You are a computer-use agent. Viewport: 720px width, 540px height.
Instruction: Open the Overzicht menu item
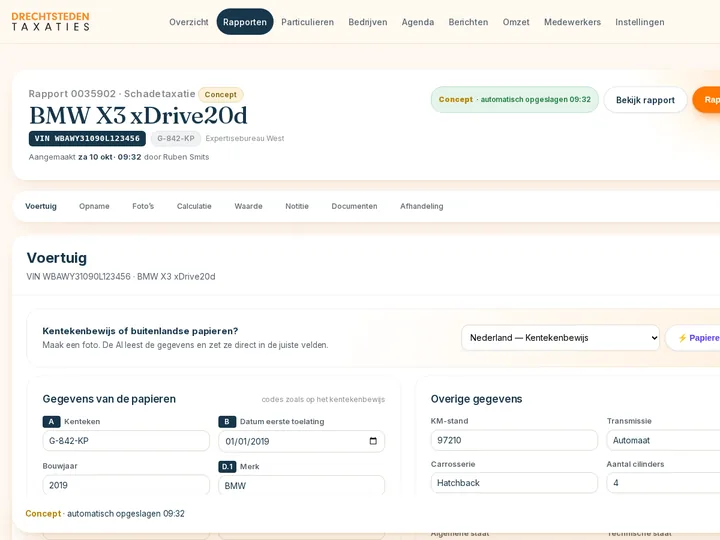pyautogui.click(x=189, y=22)
